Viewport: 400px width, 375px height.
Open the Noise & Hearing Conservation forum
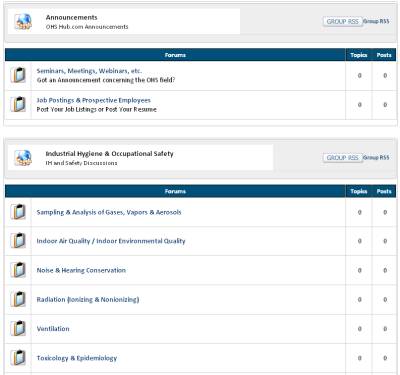click(81, 270)
